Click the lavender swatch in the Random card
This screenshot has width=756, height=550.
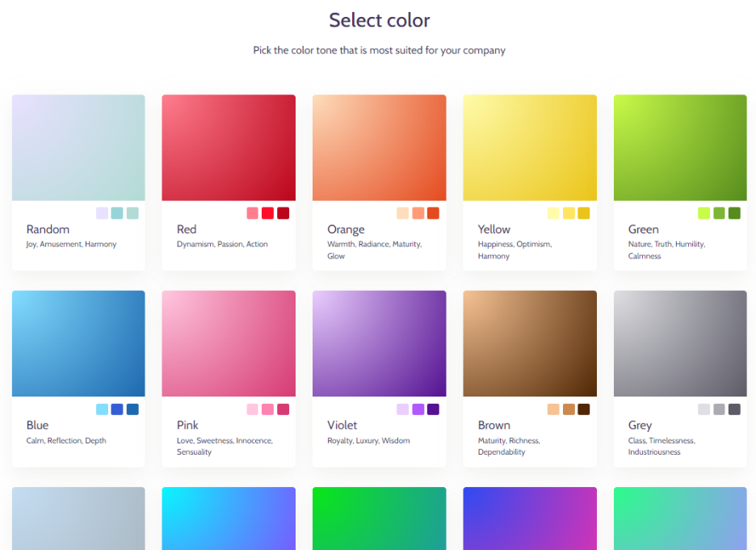pos(102,213)
